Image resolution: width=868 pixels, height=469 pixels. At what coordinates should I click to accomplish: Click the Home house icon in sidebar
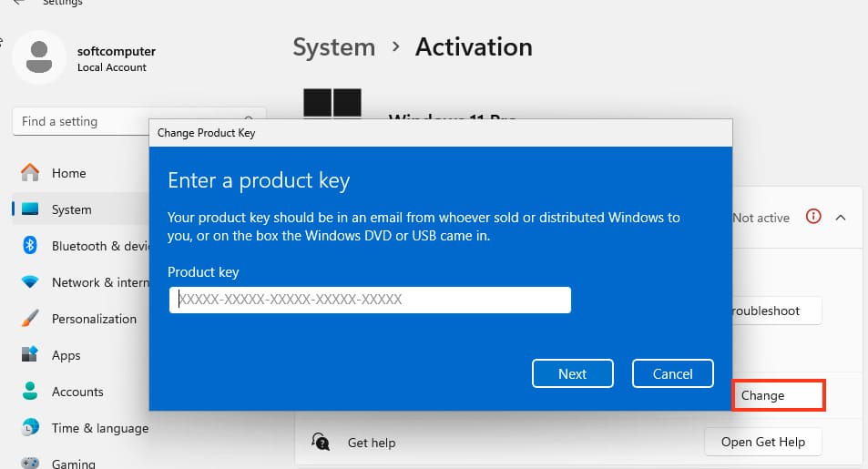pyautogui.click(x=30, y=173)
